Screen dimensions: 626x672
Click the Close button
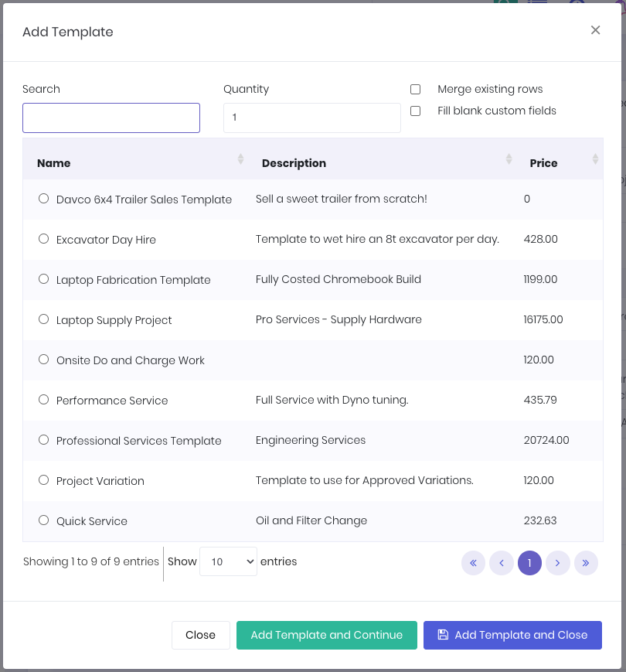pyautogui.click(x=200, y=634)
